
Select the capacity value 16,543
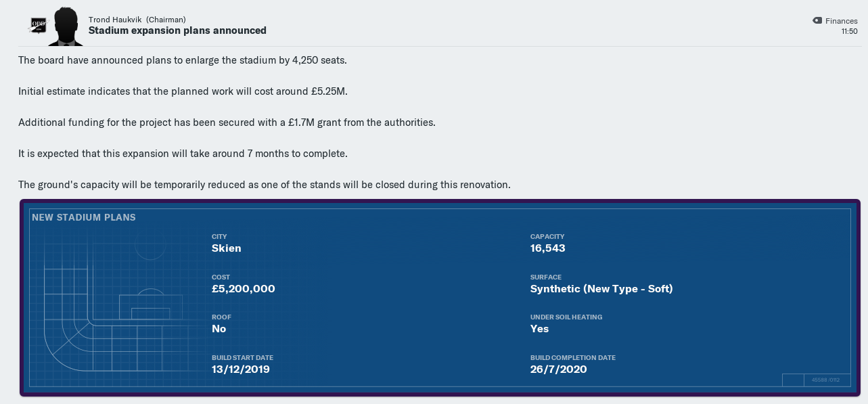pos(548,248)
